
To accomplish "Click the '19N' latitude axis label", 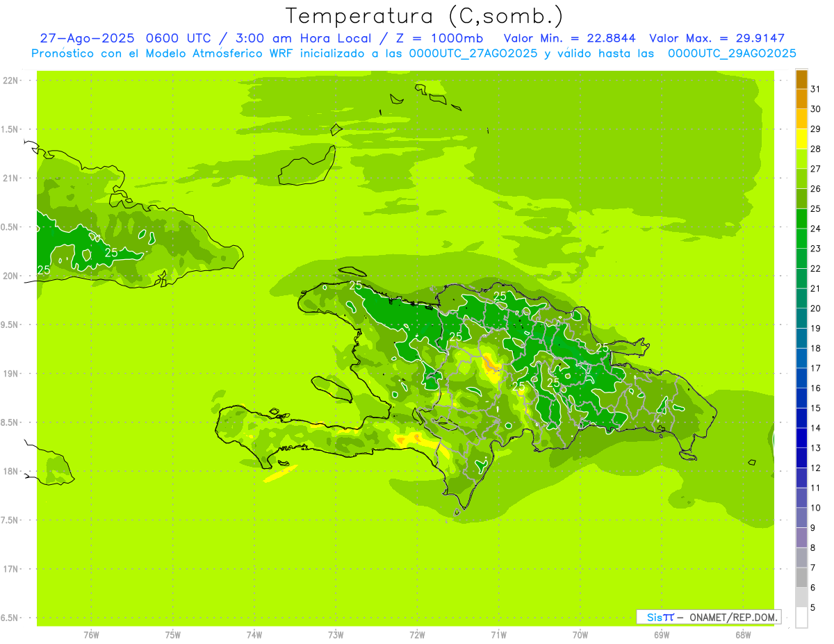I will pyautogui.click(x=11, y=374).
